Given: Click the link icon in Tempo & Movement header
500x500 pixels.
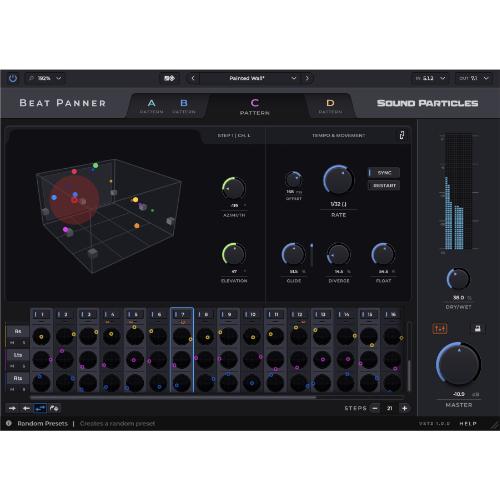Looking at the screenshot, I should pyautogui.click(x=402, y=135).
